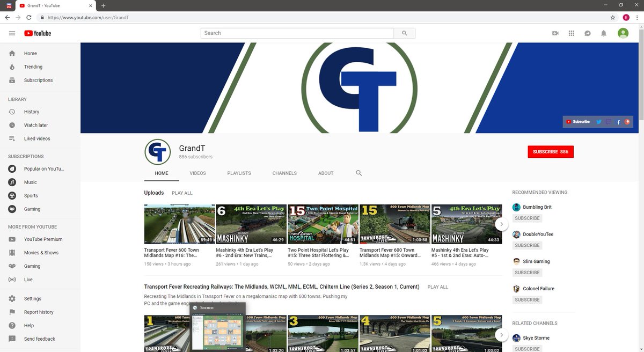Screen dimensions: 644x352
Task: Open the create video camera icon
Action: [x=555, y=33]
